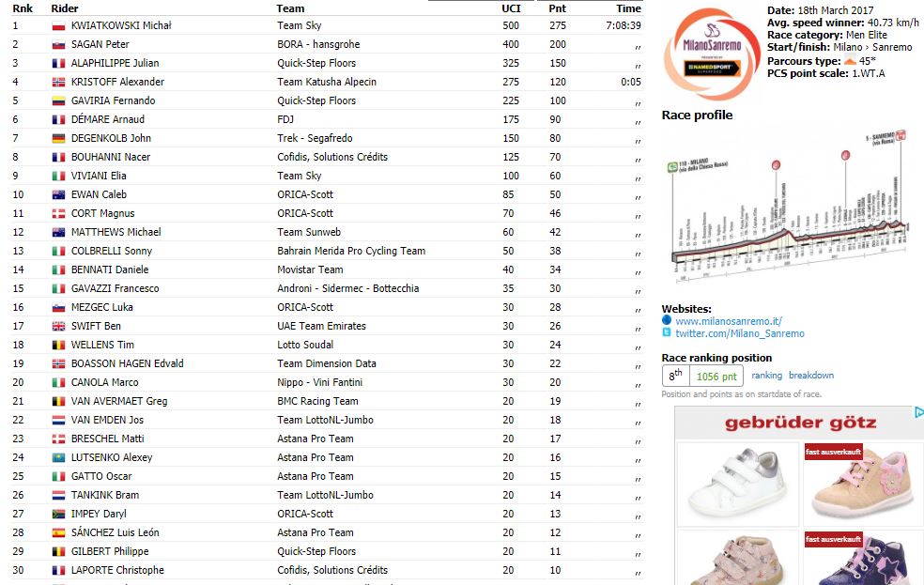The image size is (924, 585).
Task: Click the race profile elevation image
Action: pos(789,207)
